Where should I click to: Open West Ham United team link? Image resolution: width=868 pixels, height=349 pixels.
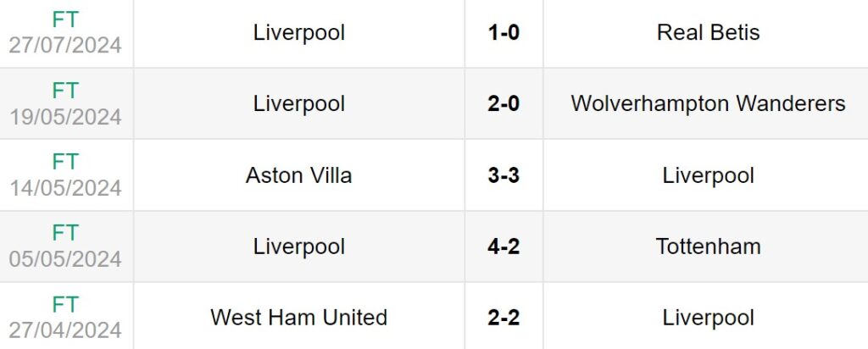point(298,318)
